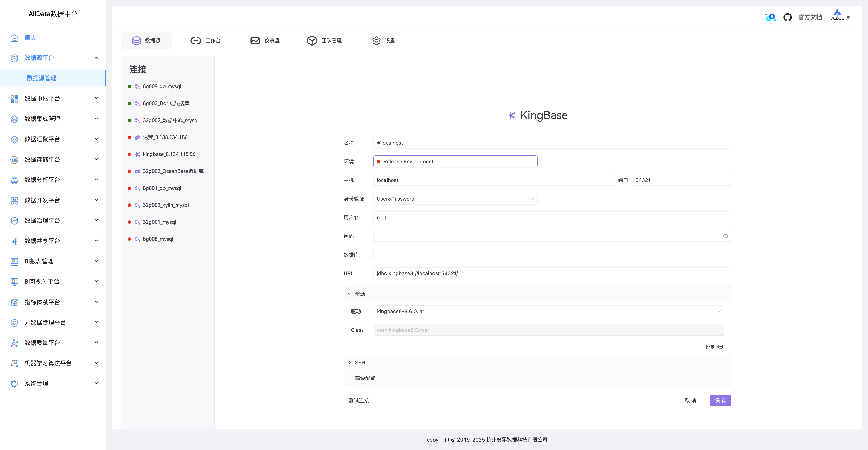Viewport: 868px width, 450px height.
Task: Click the 数据中枢平台 sidebar icon
Action: 14,99
